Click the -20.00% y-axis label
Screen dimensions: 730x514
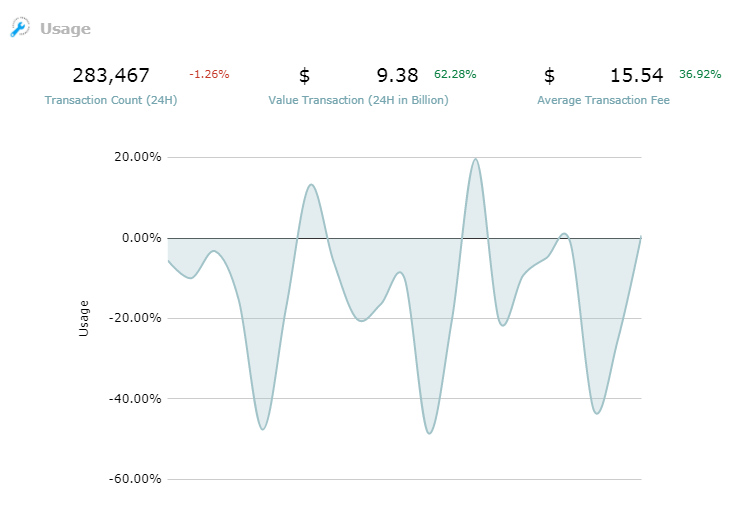pos(135,318)
